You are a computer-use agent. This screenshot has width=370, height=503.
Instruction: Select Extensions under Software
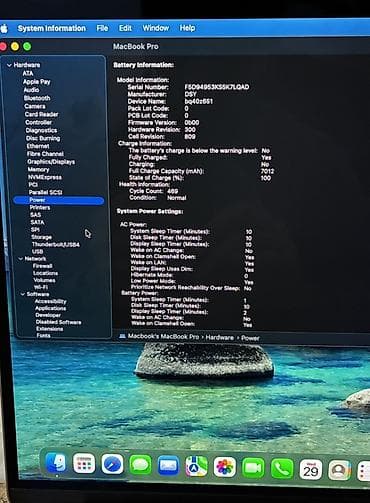49,329
